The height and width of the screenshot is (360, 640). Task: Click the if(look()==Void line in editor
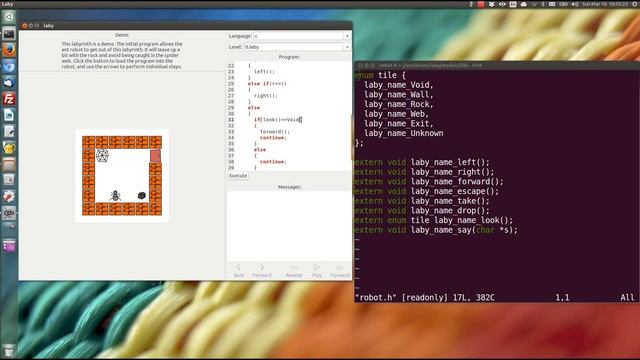click(278, 120)
